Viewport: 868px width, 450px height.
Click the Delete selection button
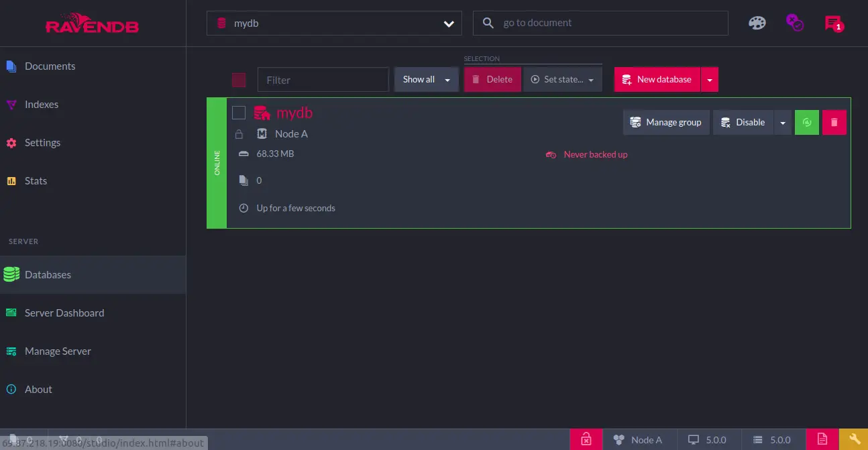click(x=492, y=79)
